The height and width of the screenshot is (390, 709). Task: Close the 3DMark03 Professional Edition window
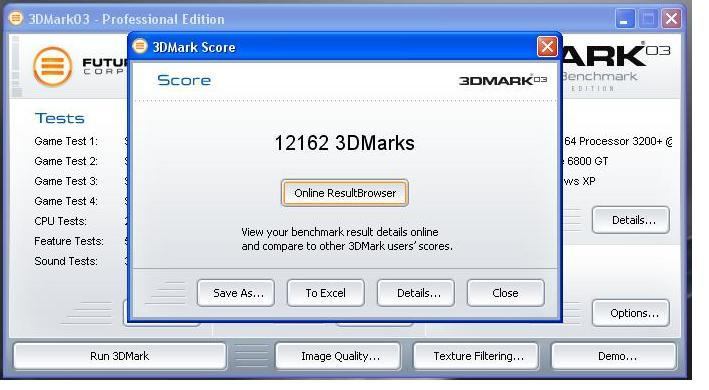[x=671, y=19]
